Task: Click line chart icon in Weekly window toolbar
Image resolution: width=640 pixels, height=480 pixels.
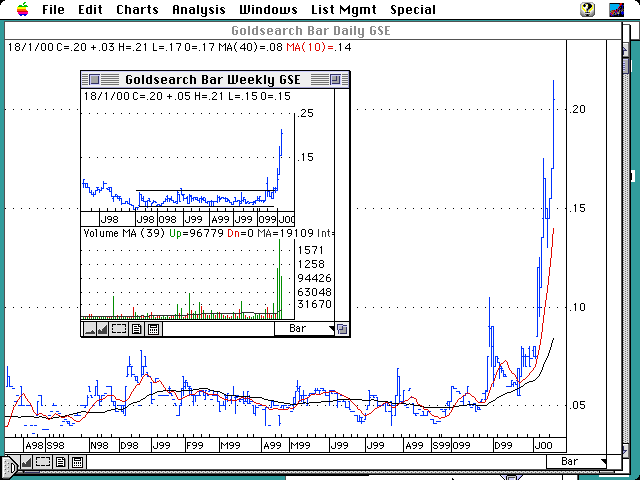Action: click(89, 329)
